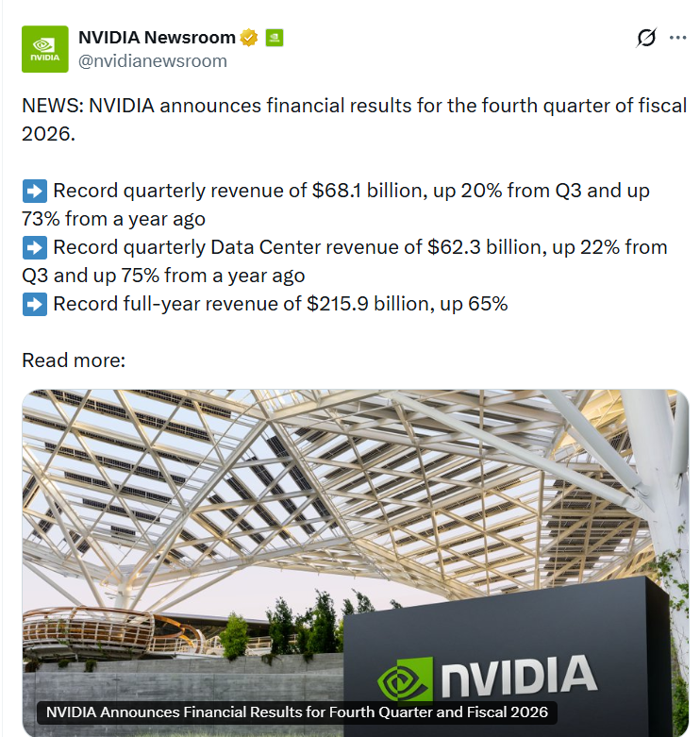Image resolution: width=700 pixels, height=737 pixels.
Task: Click the '$215.9 billion, up 65%' text
Action: tap(408, 304)
